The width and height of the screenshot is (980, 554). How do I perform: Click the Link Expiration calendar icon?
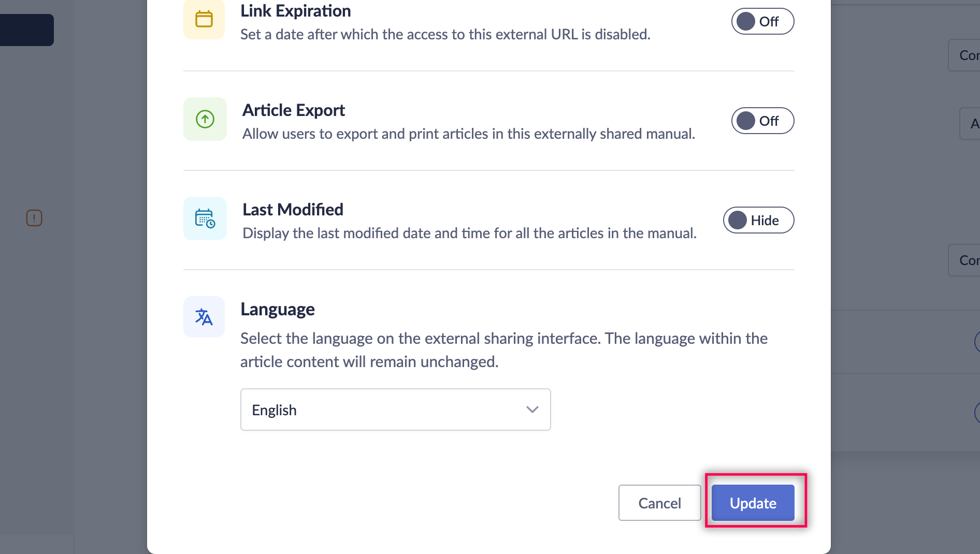204,19
